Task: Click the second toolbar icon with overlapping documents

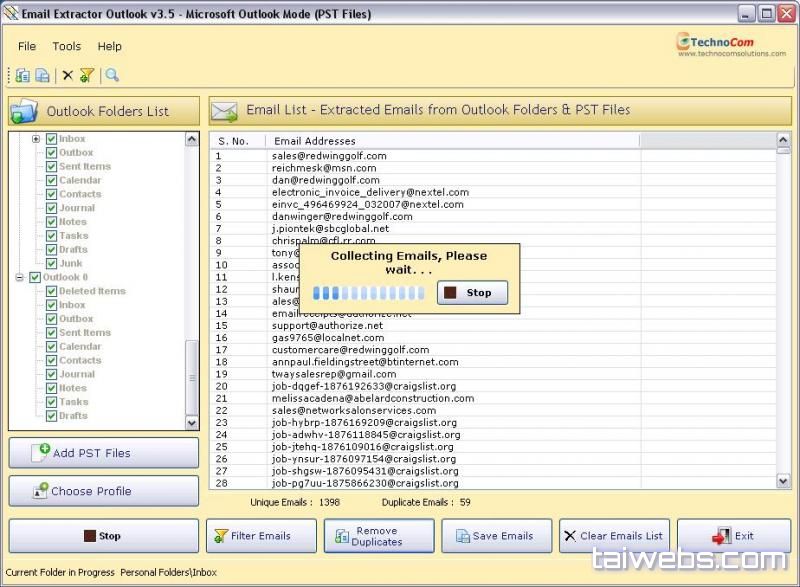Action: coord(42,75)
